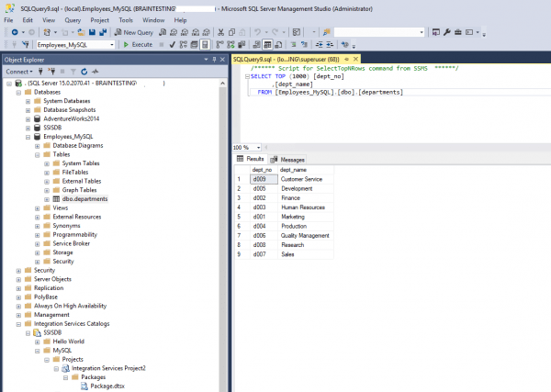Open the Query menu

73,20
